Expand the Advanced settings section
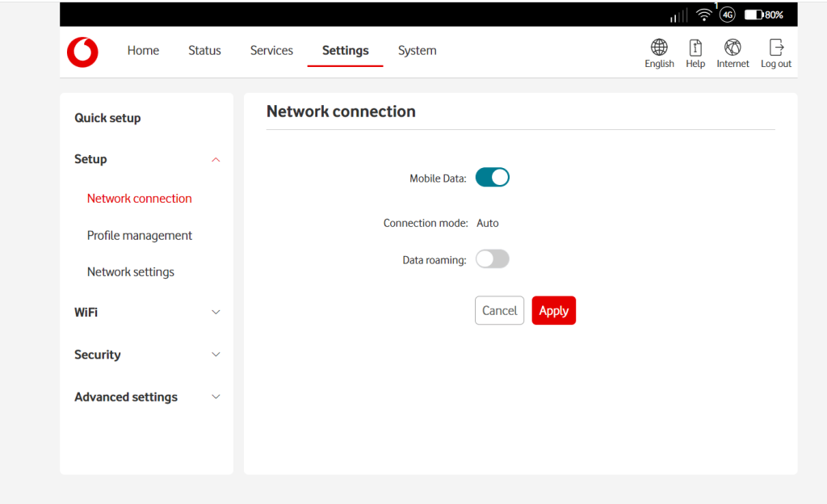 point(147,397)
